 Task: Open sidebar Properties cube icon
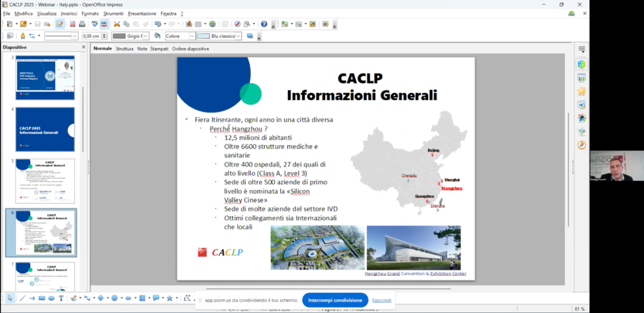click(x=581, y=64)
